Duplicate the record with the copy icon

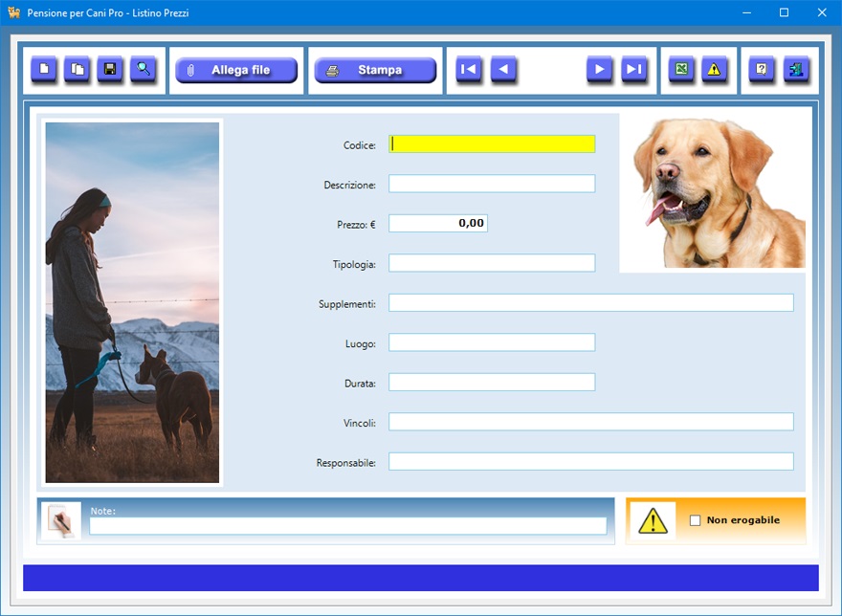click(78, 69)
